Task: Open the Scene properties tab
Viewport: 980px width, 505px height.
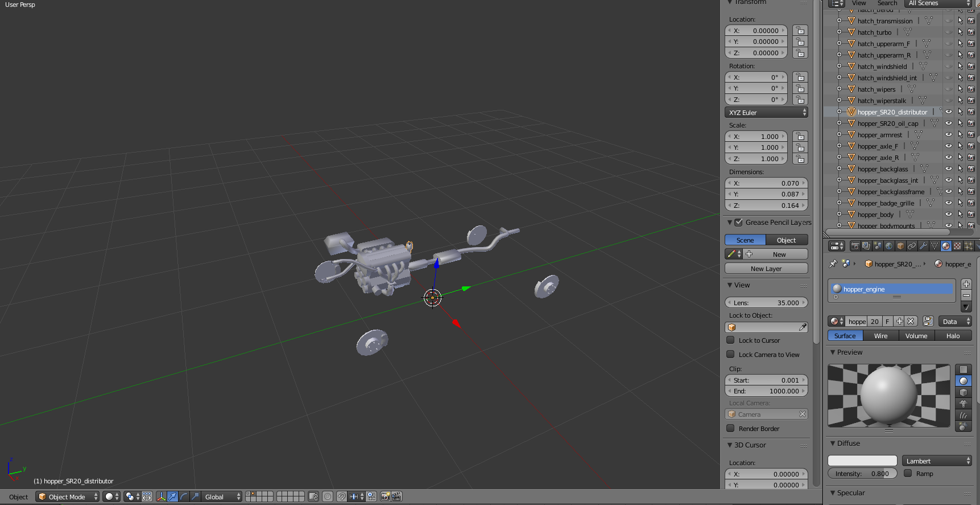Action: (878, 246)
